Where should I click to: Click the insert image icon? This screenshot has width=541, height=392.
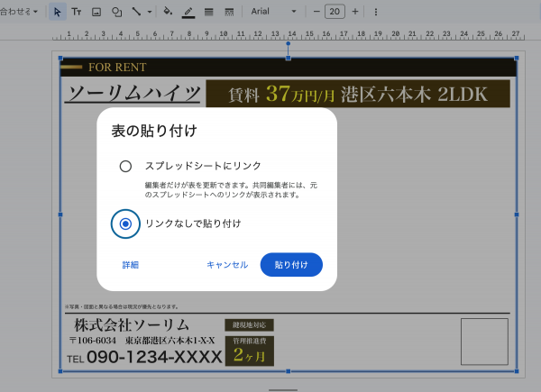(x=96, y=12)
